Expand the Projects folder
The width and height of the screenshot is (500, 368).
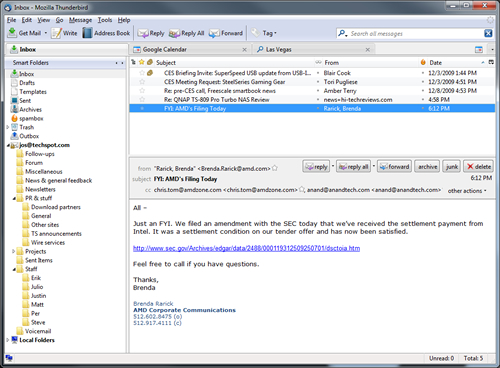point(14,251)
